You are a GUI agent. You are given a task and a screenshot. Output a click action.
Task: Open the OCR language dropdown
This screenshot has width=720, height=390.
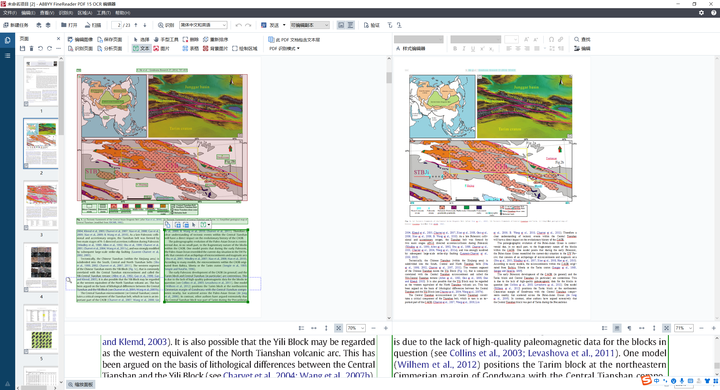(203, 25)
